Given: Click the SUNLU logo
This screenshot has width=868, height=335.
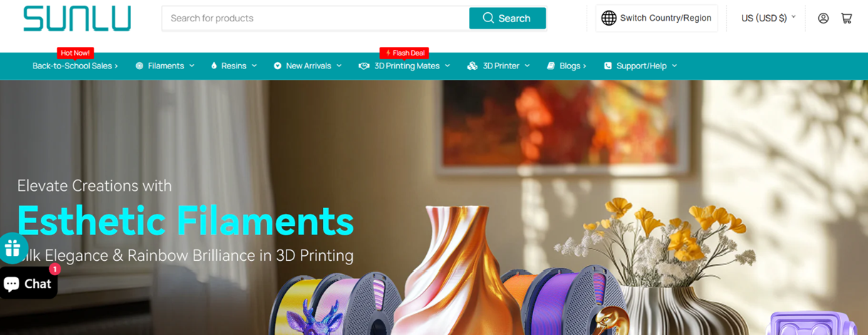Looking at the screenshot, I should [77, 19].
